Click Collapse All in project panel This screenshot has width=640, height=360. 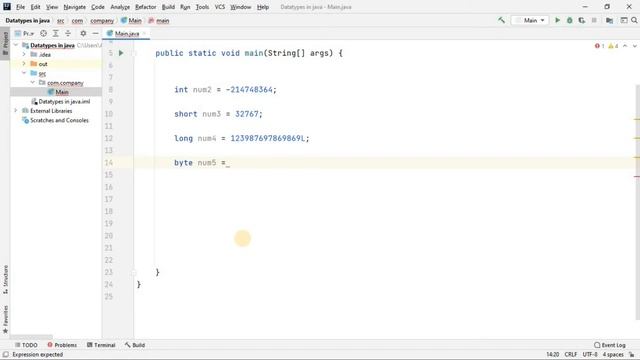coord(68,33)
